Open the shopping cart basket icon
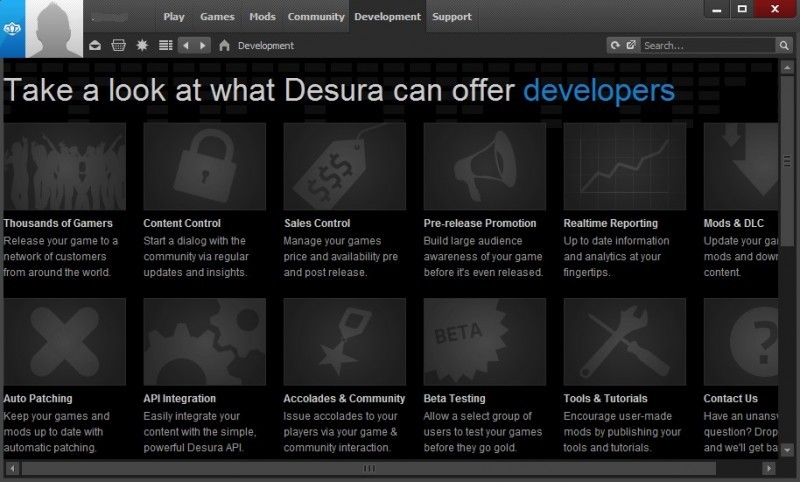Image resolution: width=800 pixels, height=482 pixels. (118, 45)
